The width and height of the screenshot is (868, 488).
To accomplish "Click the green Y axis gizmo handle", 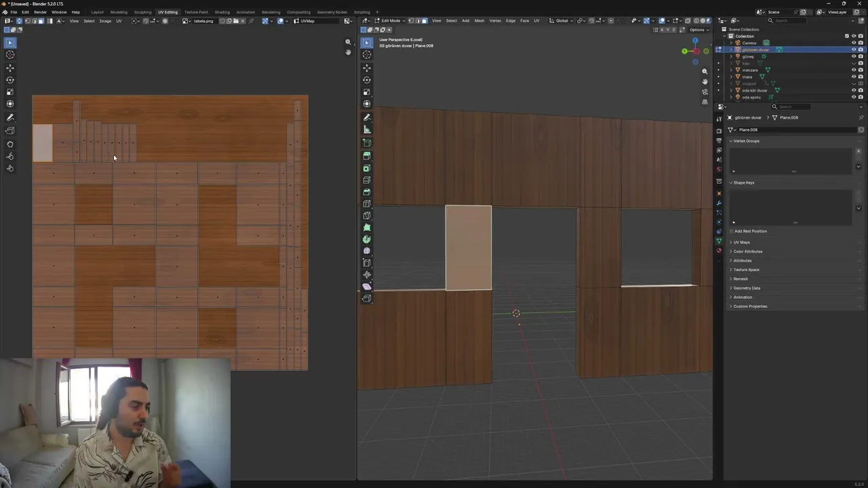I will coord(685,52).
